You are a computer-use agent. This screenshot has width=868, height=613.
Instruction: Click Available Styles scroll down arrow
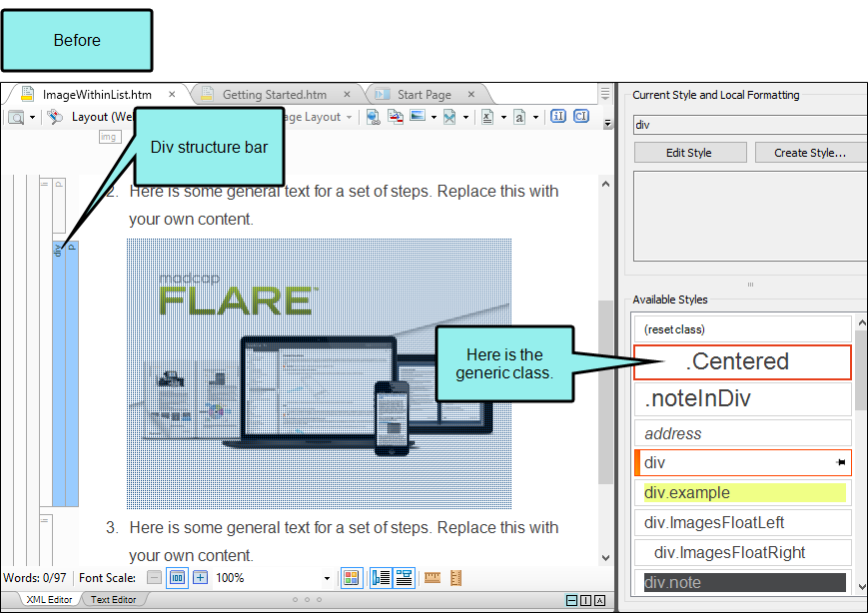click(861, 587)
